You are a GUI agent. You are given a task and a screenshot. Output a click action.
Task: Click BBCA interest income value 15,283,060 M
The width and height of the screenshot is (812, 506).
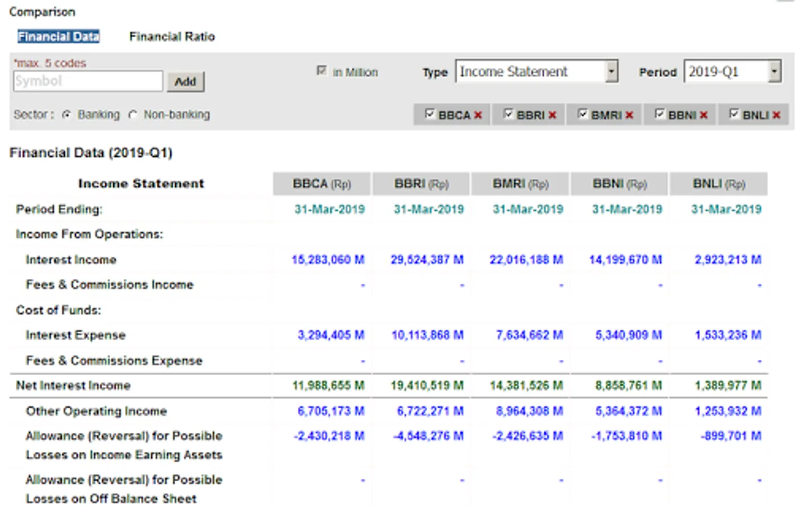click(328, 260)
